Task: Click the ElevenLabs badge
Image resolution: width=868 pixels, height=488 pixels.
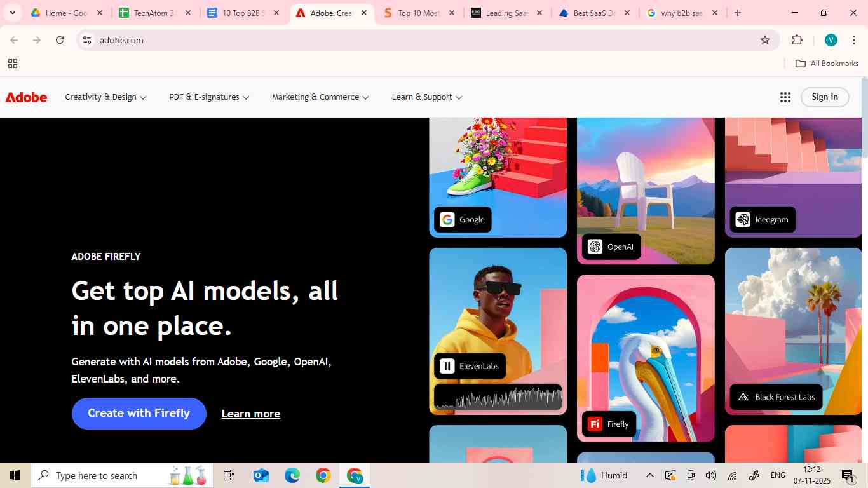Action: tap(469, 365)
